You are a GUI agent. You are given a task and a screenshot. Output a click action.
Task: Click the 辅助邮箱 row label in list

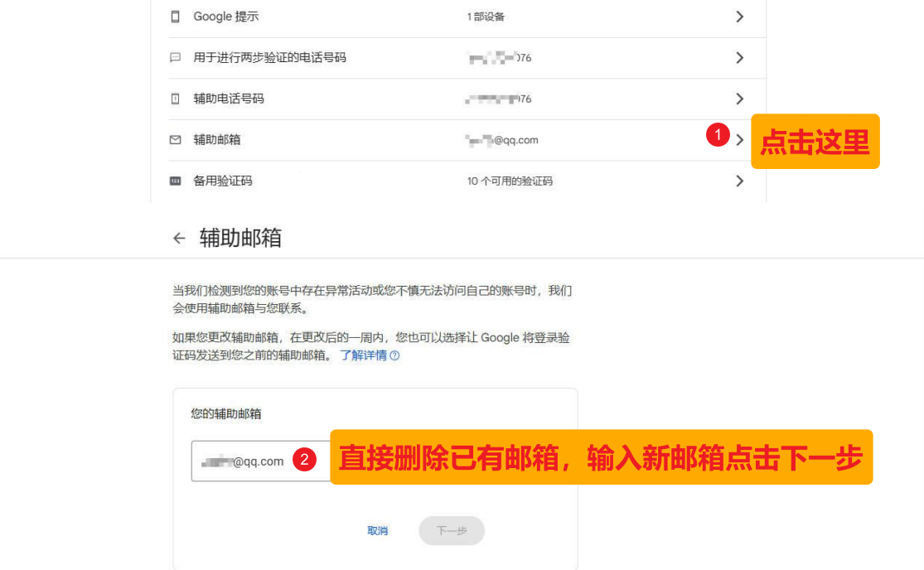[217, 140]
